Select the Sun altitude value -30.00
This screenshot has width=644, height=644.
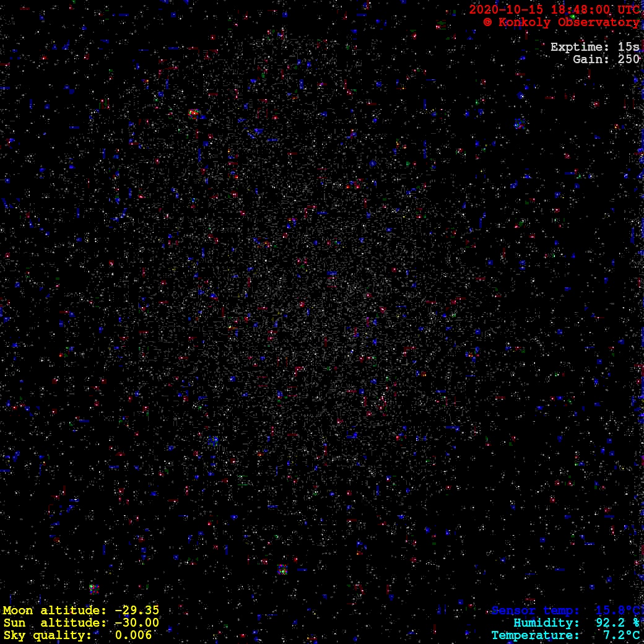136,623
